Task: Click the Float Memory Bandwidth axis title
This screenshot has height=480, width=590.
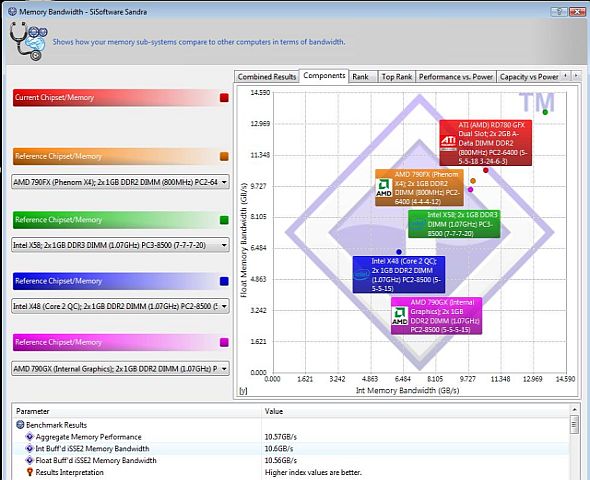Action: tap(243, 240)
